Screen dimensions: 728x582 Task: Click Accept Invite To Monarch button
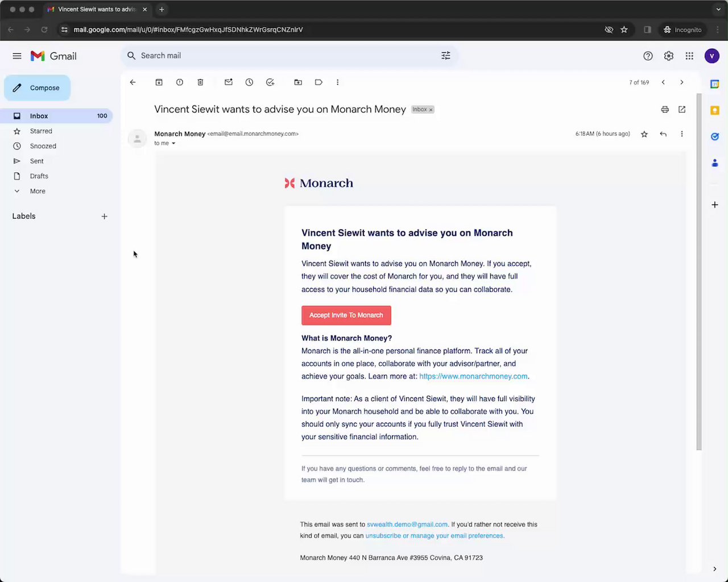(x=346, y=315)
